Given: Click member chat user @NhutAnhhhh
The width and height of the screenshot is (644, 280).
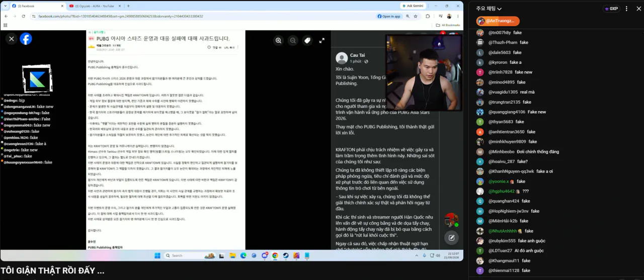Looking at the screenshot, I should click(503, 231).
